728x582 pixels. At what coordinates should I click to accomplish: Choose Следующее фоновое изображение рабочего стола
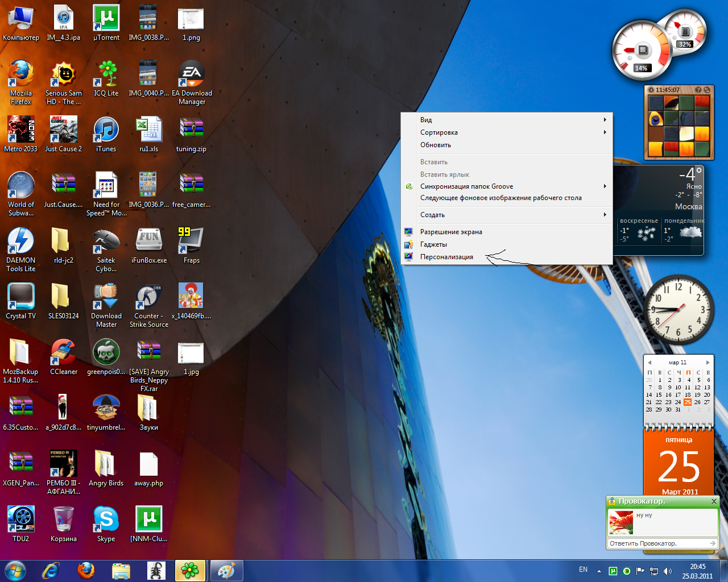click(x=507, y=198)
